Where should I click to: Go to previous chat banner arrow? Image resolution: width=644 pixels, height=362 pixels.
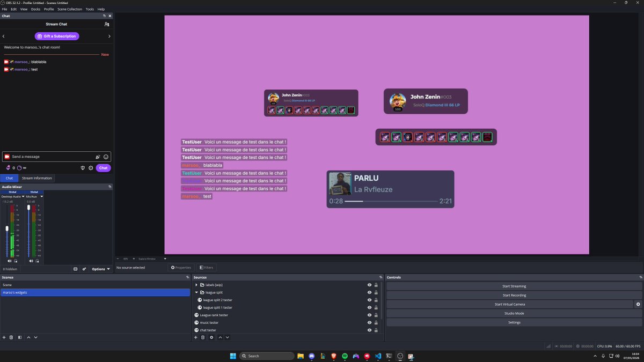pyautogui.click(x=4, y=36)
